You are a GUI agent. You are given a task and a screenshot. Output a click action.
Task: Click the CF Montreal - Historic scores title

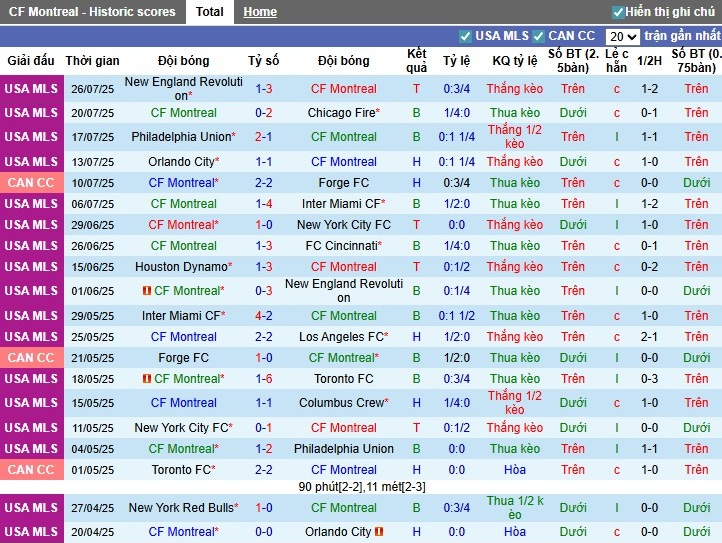[92, 12]
